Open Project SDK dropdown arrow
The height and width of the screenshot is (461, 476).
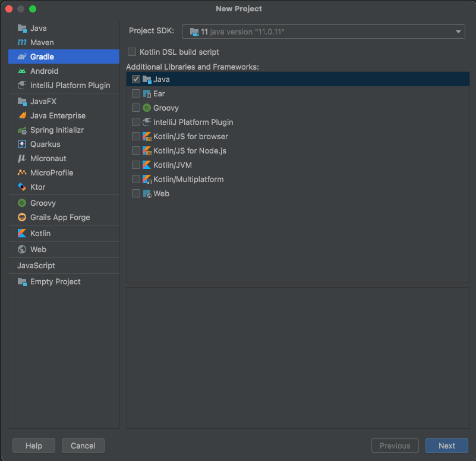click(x=458, y=32)
